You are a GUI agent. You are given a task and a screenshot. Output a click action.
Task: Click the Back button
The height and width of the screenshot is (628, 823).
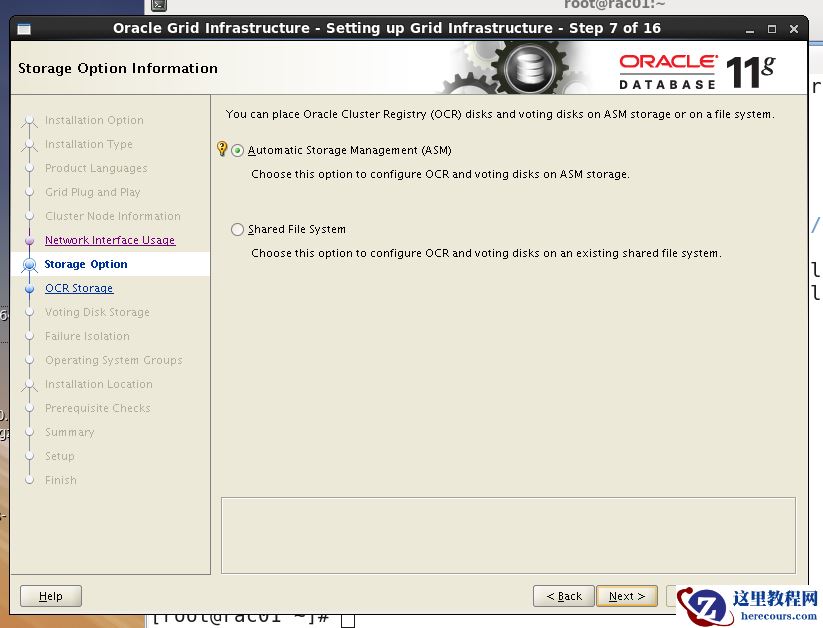coord(564,596)
